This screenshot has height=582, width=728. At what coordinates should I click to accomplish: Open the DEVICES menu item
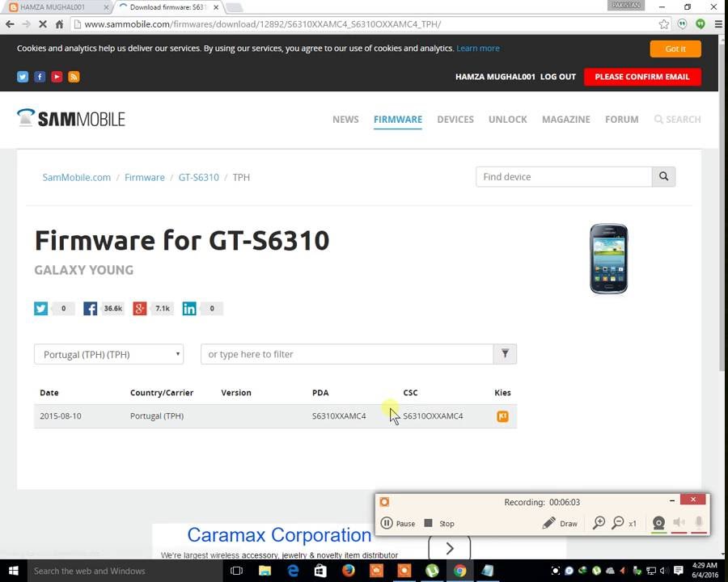(455, 120)
